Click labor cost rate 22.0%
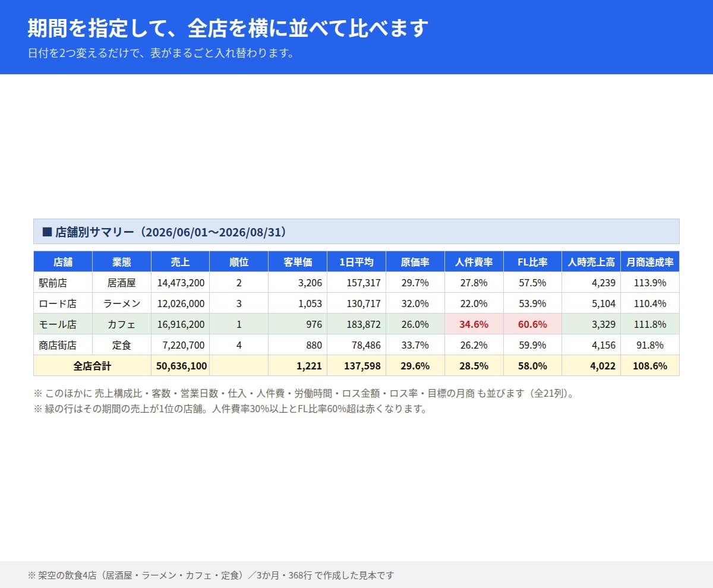This screenshot has width=713, height=588. pos(474,304)
